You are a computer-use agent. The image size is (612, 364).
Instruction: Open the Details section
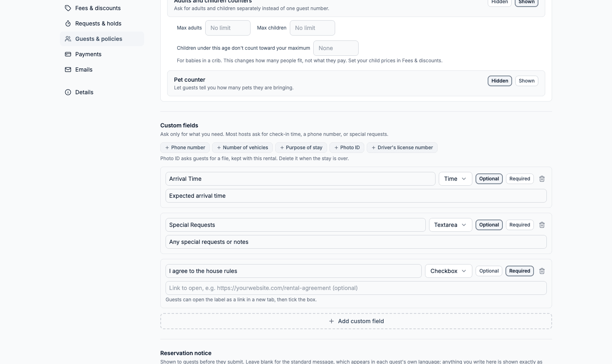102,92
